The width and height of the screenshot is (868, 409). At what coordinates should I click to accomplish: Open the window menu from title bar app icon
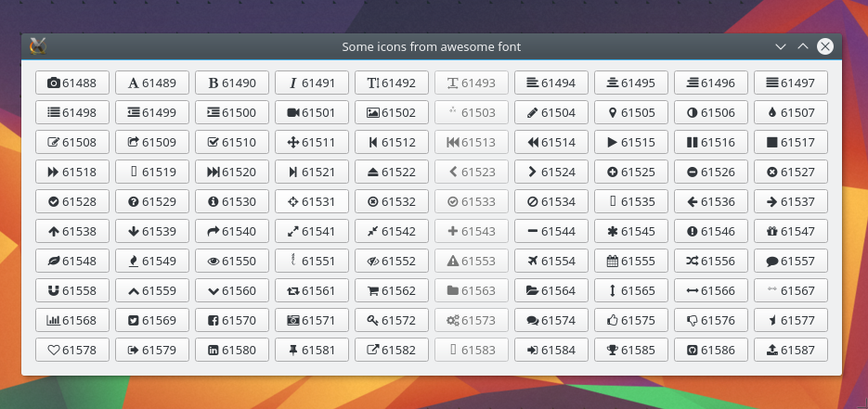(x=38, y=46)
